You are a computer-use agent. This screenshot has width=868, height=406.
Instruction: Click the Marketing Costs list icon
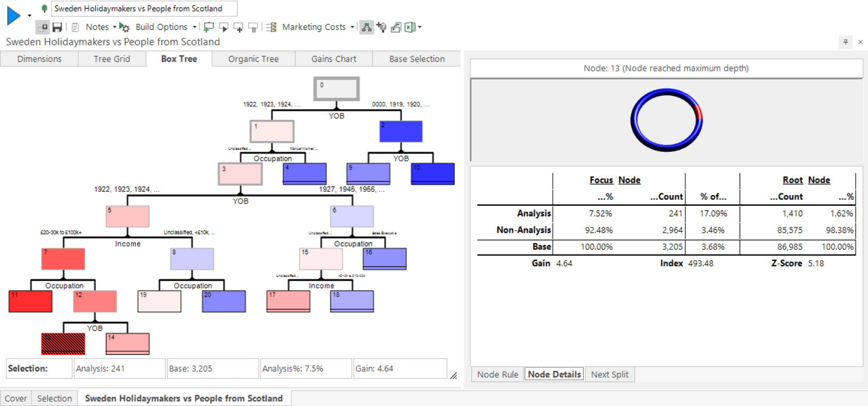tap(271, 27)
